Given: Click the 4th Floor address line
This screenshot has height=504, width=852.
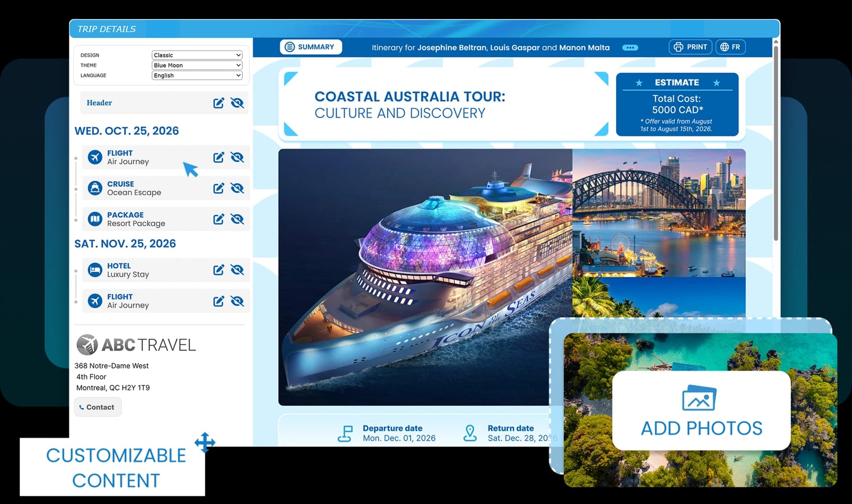Looking at the screenshot, I should point(91,377).
